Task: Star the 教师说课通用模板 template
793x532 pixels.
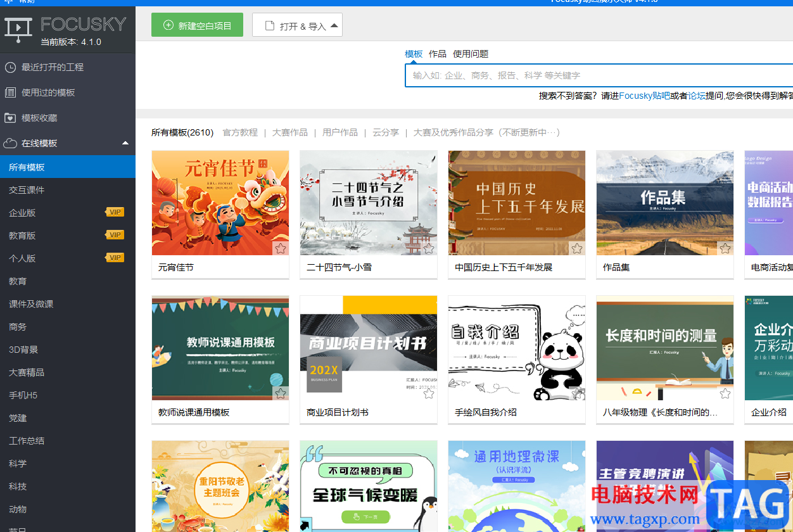Action: pyautogui.click(x=281, y=393)
